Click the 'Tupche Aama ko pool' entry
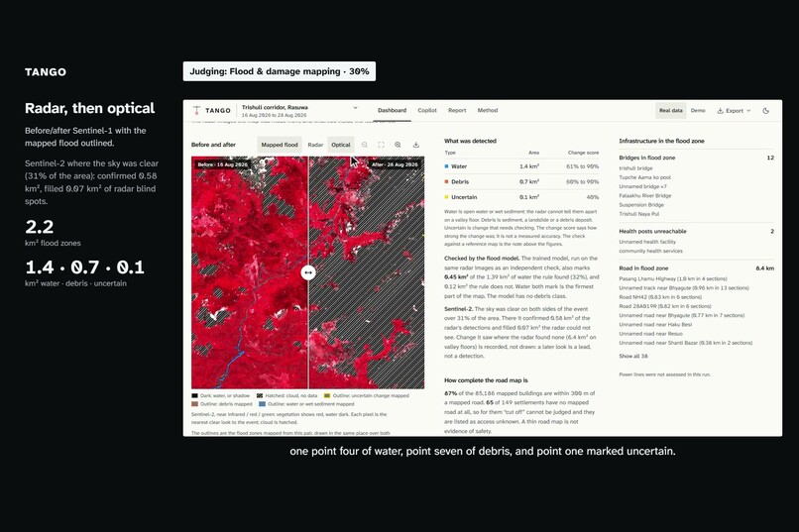This screenshot has height=532, width=799. coord(644,177)
